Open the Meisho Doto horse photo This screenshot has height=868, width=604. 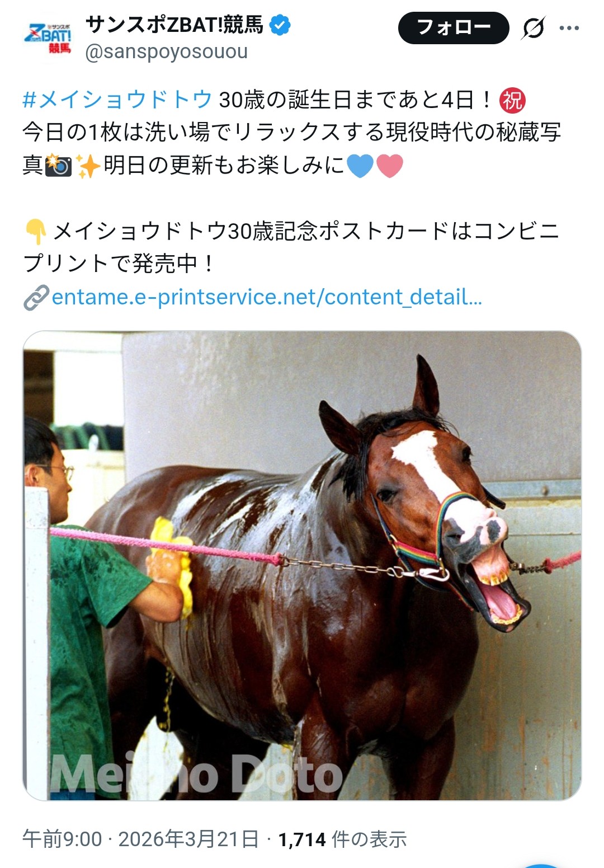click(302, 565)
